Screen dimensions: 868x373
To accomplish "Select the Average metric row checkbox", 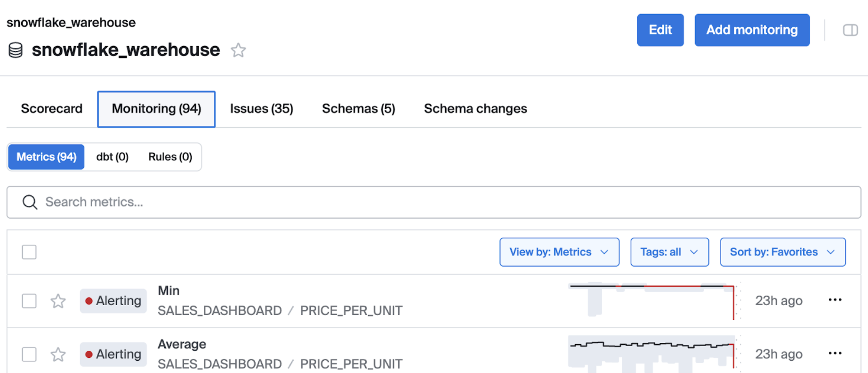I will coord(29,354).
